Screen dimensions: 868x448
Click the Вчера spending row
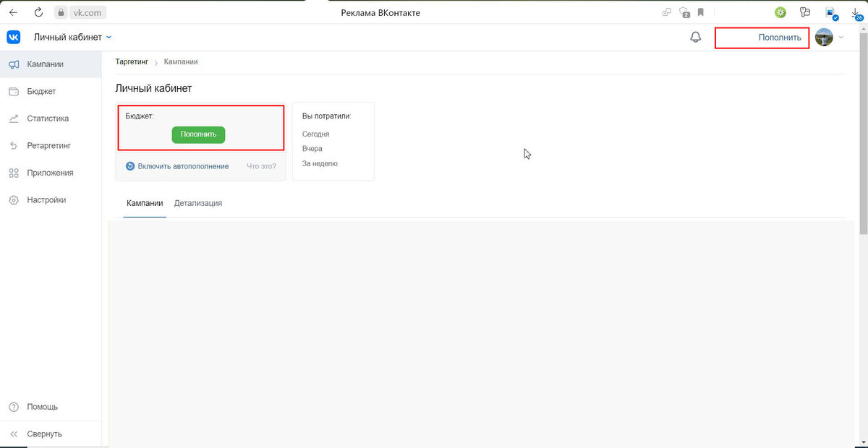[x=312, y=149]
